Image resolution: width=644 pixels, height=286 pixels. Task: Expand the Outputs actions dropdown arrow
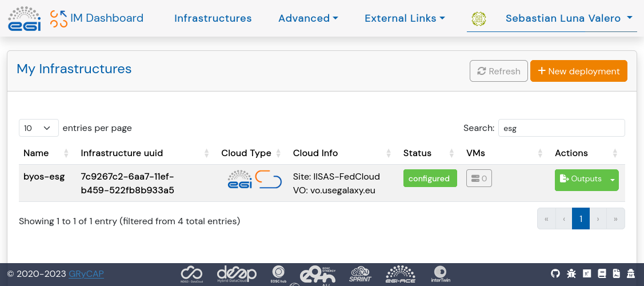(613, 180)
